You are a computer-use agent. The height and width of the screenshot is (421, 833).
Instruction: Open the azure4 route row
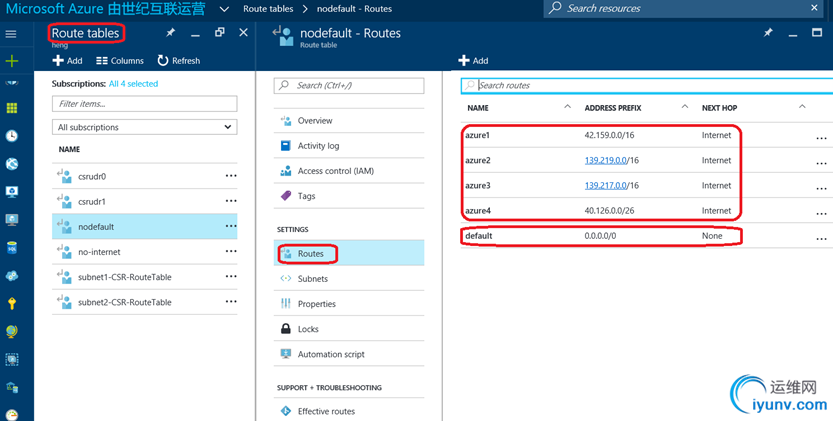tap(647, 210)
